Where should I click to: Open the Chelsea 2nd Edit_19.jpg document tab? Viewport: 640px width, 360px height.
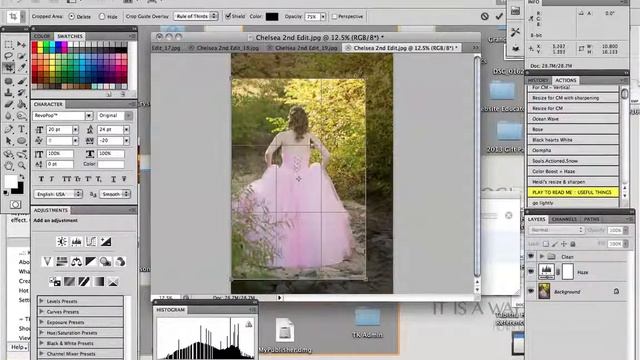point(306,48)
